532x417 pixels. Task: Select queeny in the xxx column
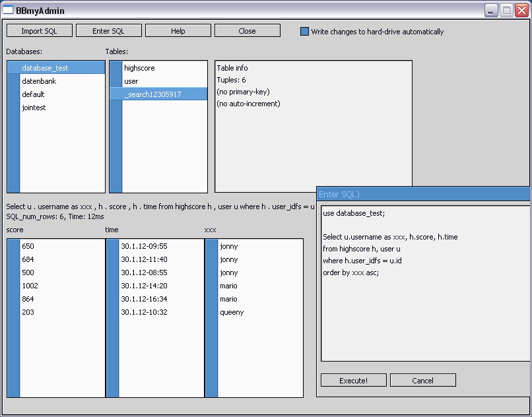pyautogui.click(x=232, y=312)
